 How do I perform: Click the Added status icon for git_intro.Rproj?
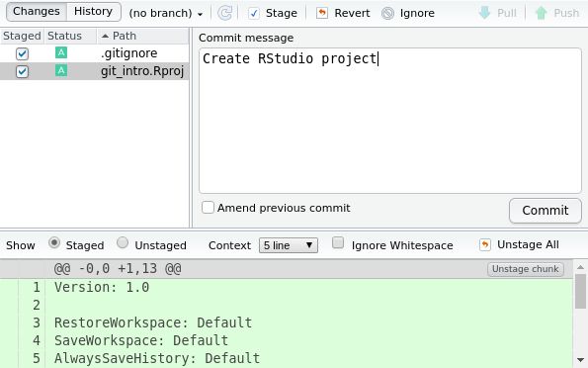pyautogui.click(x=61, y=70)
